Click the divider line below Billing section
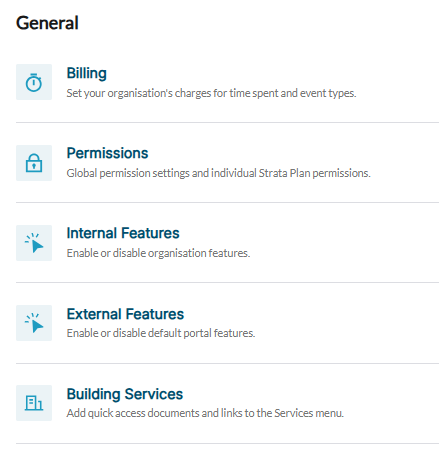This screenshot has height=451, width=439. (227, 122)
